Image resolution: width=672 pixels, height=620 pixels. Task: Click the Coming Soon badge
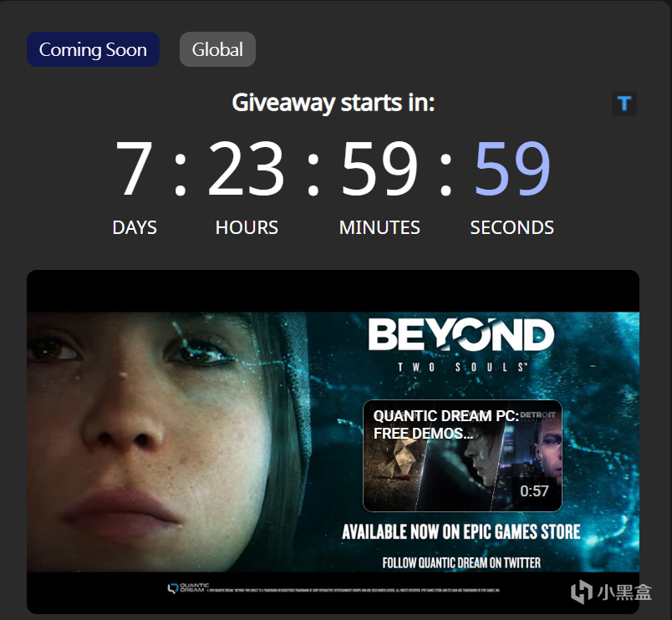pos(93,49)
